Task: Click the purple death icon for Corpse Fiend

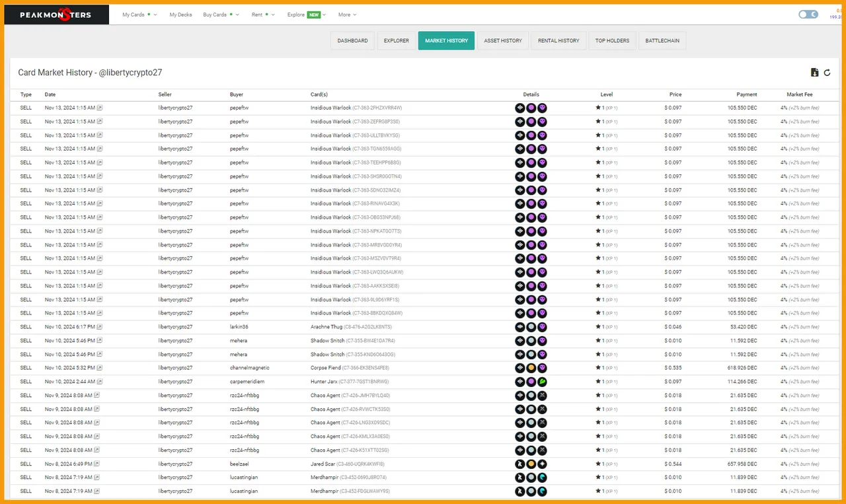Action: [x=542, y=368]
